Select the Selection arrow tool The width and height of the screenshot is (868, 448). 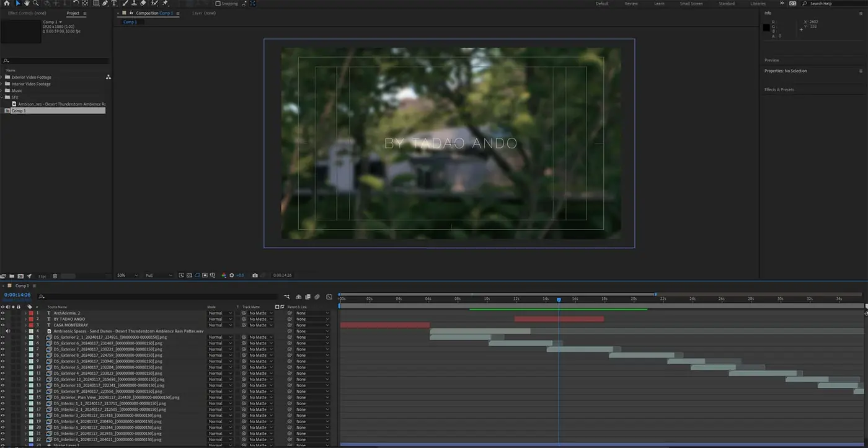(18, 3)
